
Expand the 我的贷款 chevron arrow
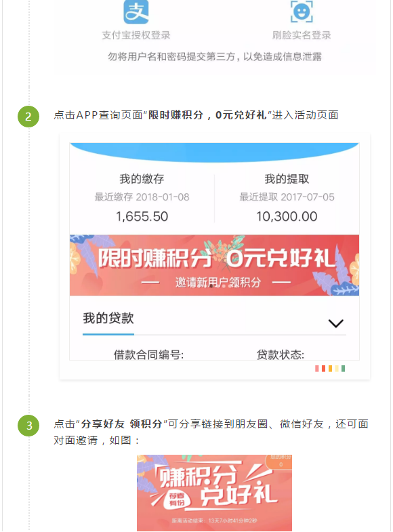[335, 323]
